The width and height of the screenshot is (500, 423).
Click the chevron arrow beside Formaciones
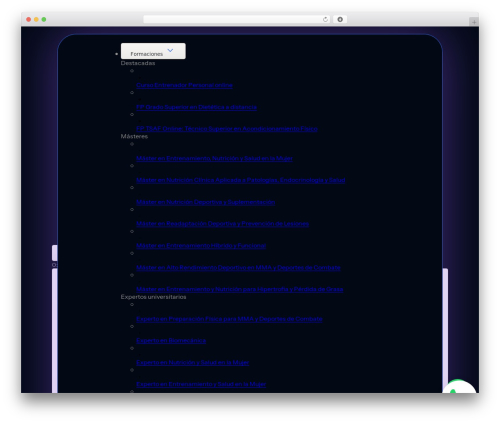tap(170, 50)
